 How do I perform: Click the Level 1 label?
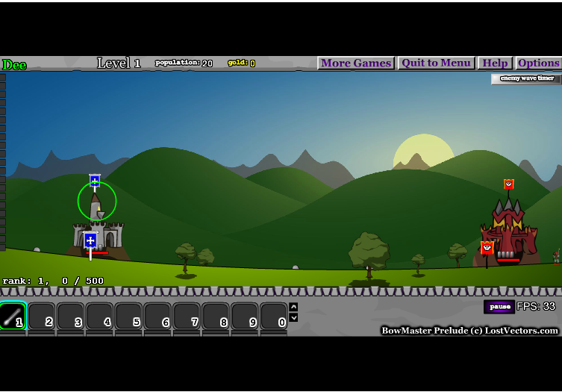click(119, 63)
